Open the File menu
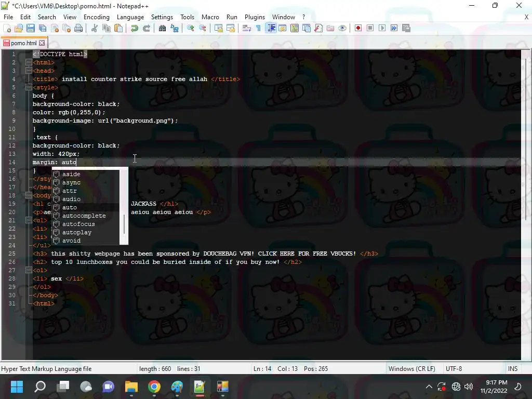 (x=8, y=17)
